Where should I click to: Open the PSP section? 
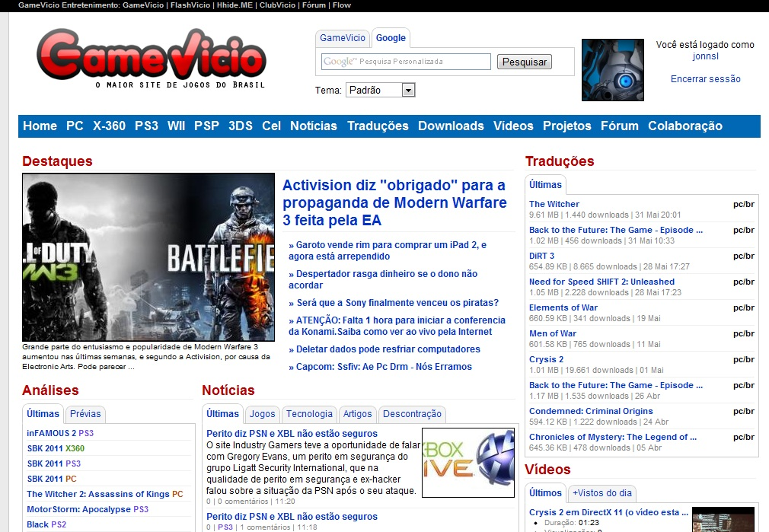pyautogui.click(x=206, y=126)
